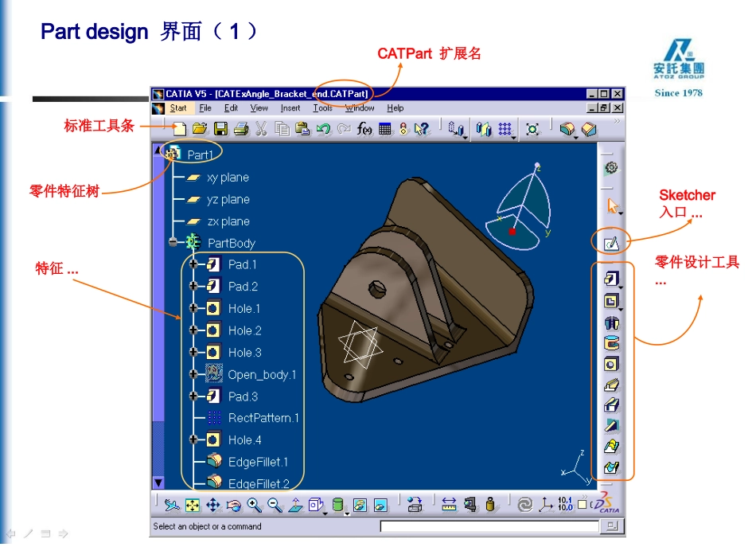Open a file with the Open folder icon
The image size is (756, 547).
click(x=200, y=129)
